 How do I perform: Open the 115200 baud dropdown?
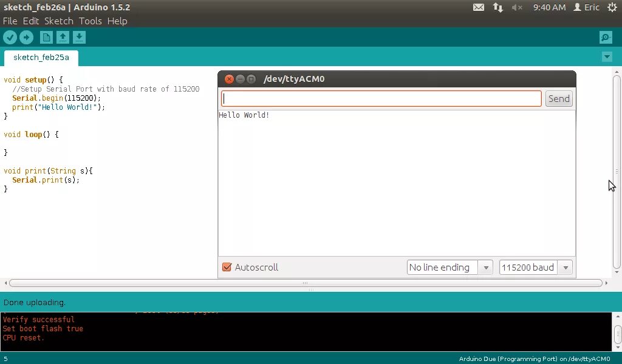(x=536, y=268)
